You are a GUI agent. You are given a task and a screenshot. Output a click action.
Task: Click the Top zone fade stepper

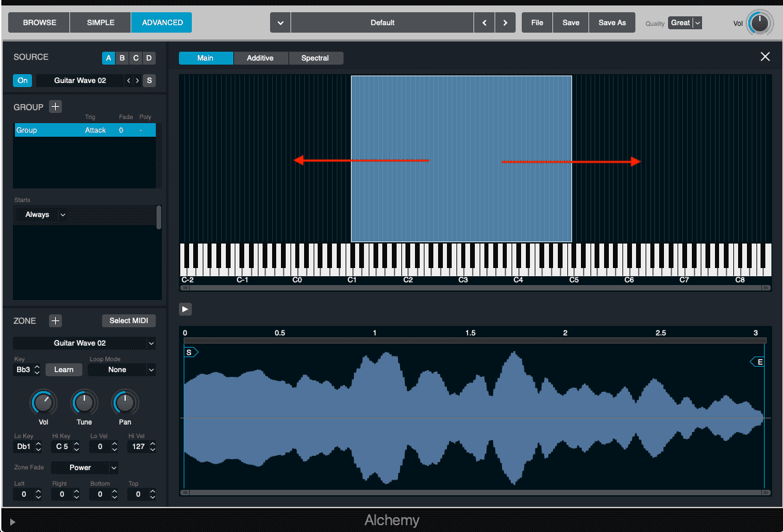click(x=152, y=494)
